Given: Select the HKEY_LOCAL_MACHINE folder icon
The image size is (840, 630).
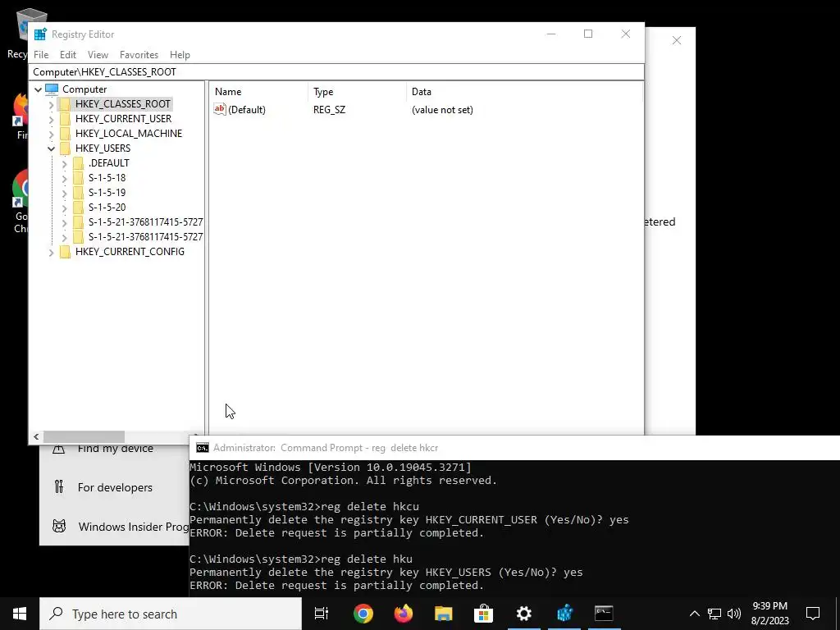Looking at the screenshot, I should click(65, 134).
